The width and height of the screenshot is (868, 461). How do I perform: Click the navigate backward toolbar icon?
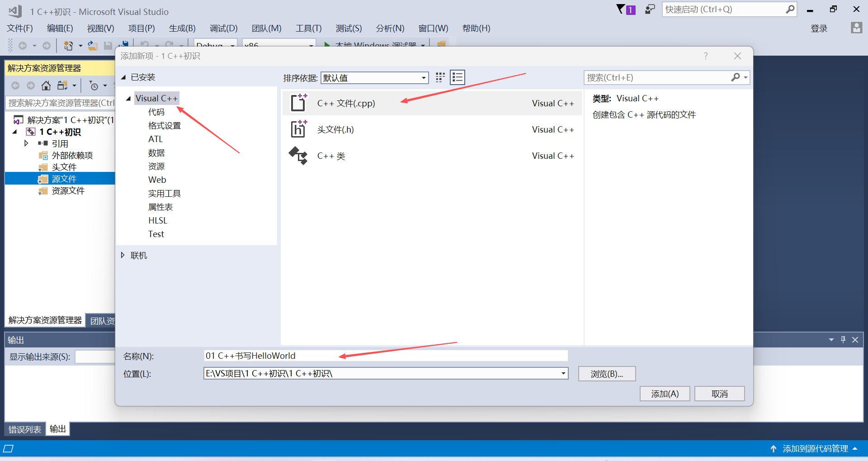point(23,46)
